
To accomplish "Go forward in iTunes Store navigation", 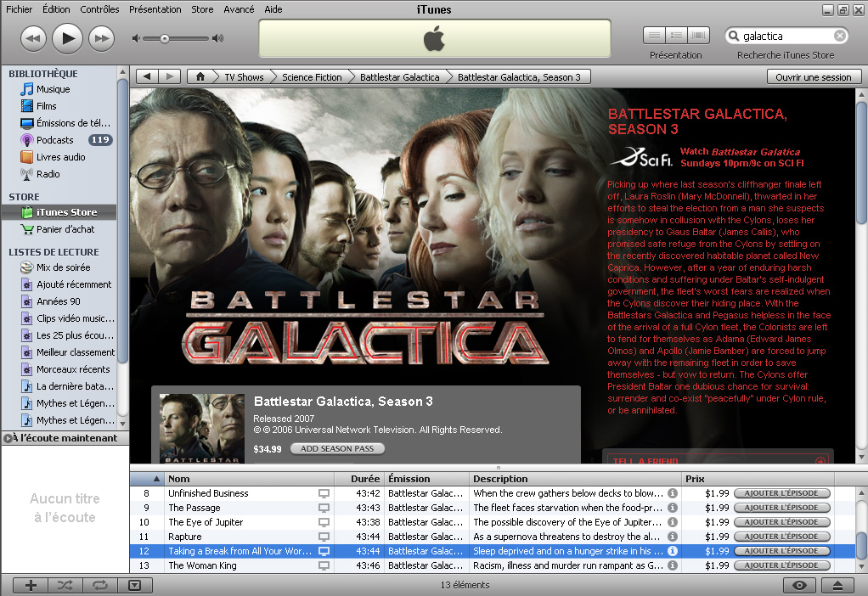I will (x=170, y=76).
